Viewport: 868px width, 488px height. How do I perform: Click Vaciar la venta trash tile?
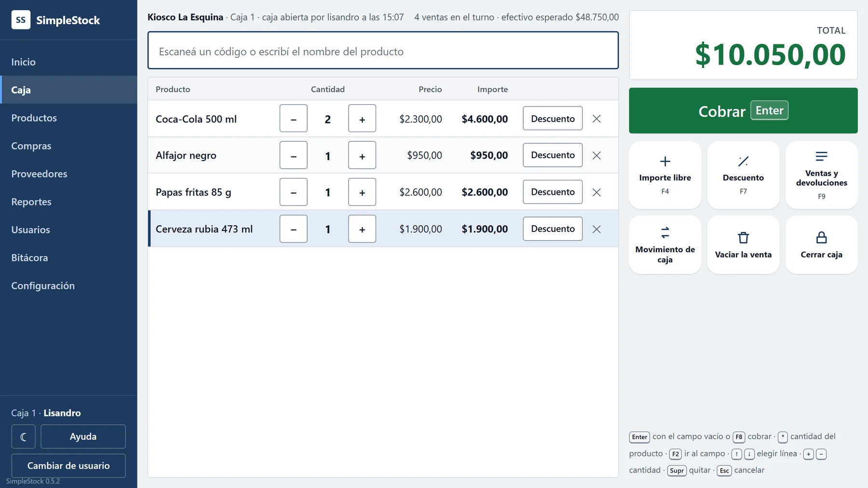tap(743, 245)
